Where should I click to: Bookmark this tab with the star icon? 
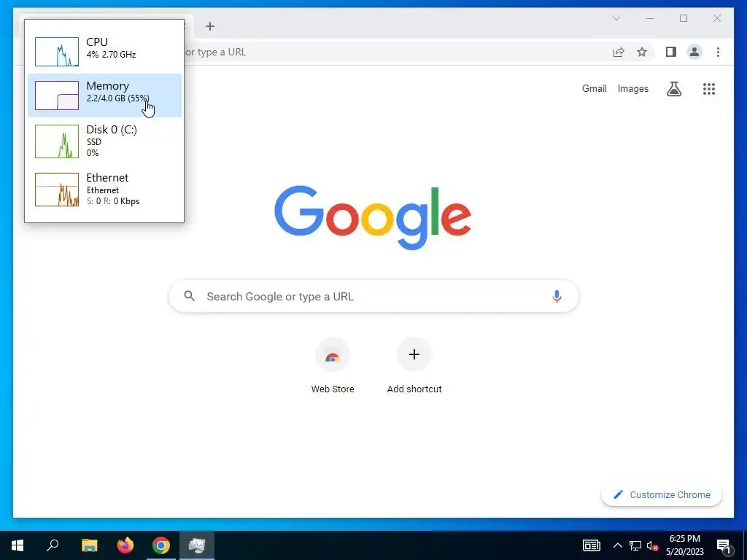(642, 52)
